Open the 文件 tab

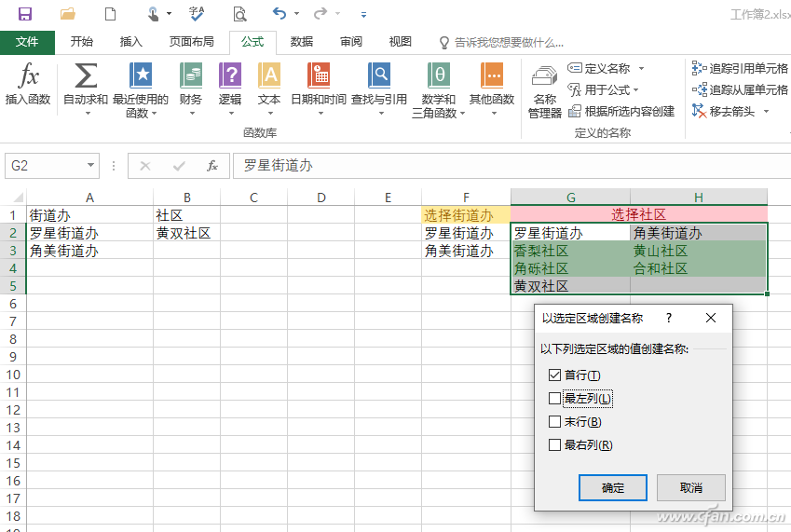pyautogui.click(x=27, y=42)
